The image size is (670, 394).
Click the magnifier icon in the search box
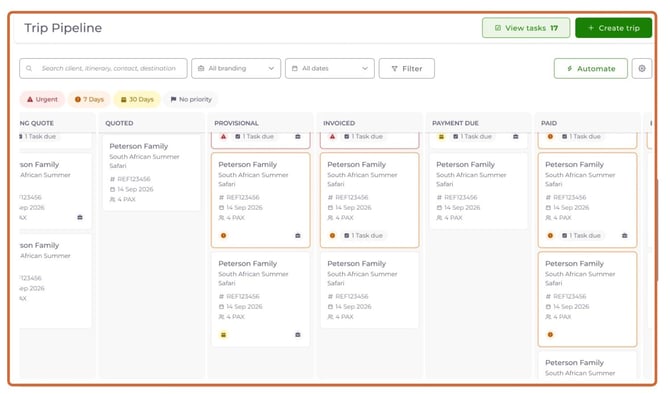tap(29, 68)
